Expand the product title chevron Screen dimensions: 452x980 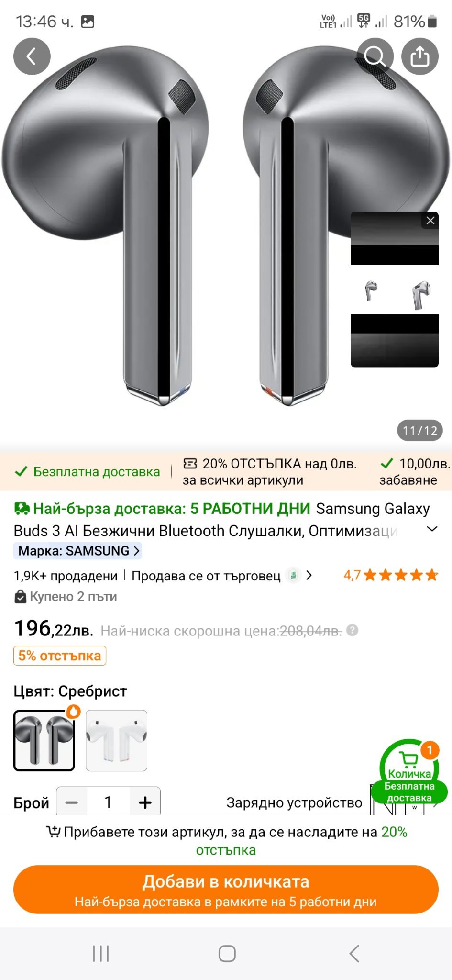(x=432, y=529)
